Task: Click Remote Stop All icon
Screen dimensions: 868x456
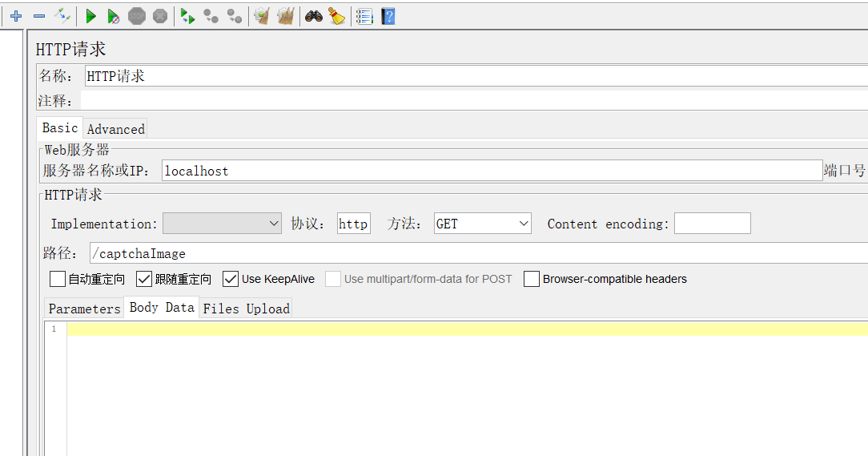Action: tap(211, 17)
